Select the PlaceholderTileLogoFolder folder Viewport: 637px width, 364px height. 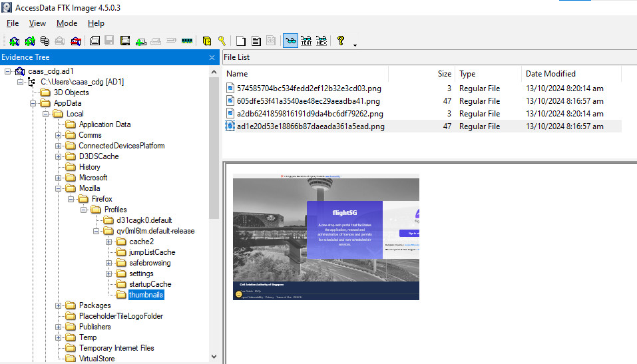click(x=121, y=316)
